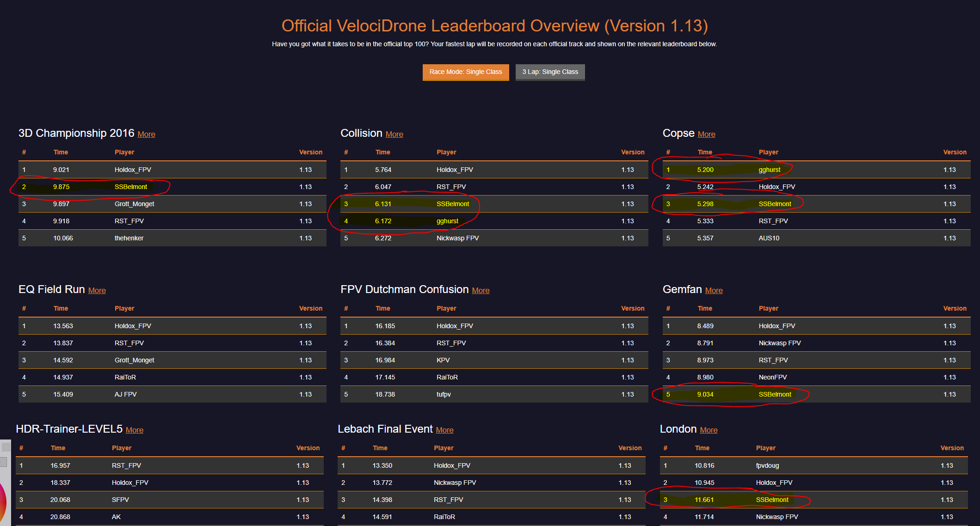Select RaiToR in EQ Field Run table
Screen dimensions: 980x526
click(125, 377)
